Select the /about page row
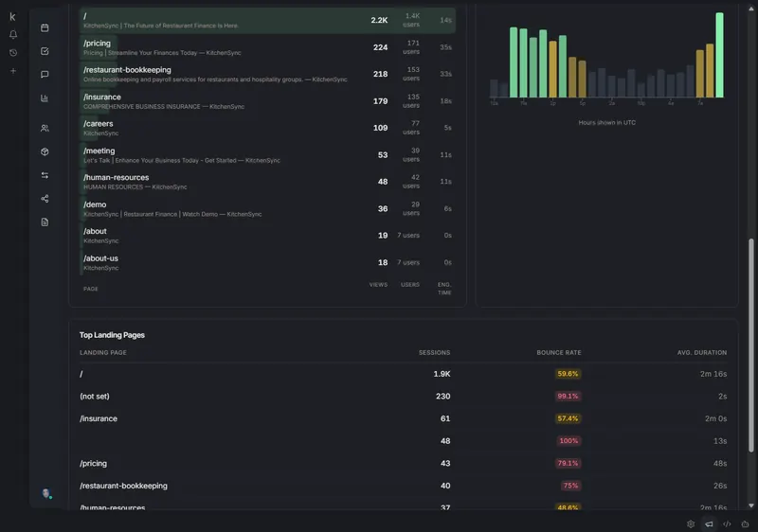Viewport: 758px width, 532px height. 267,236
